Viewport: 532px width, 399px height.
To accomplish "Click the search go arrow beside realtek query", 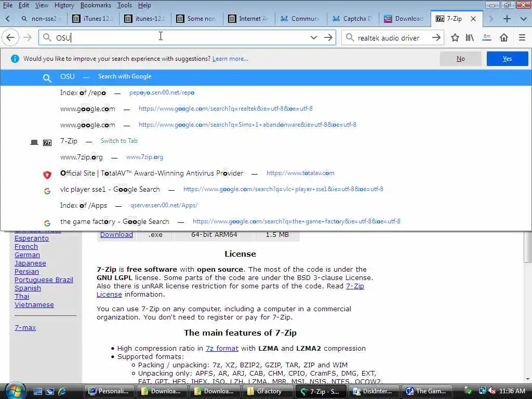I will (436, 37).
